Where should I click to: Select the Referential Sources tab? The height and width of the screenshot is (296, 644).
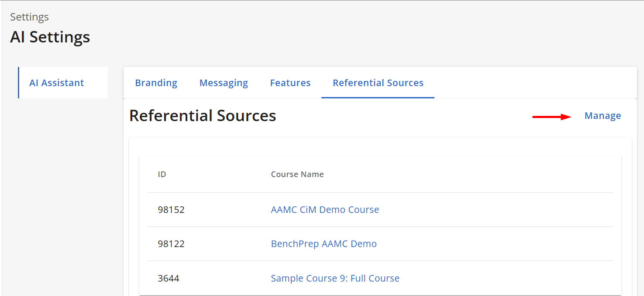378,83
